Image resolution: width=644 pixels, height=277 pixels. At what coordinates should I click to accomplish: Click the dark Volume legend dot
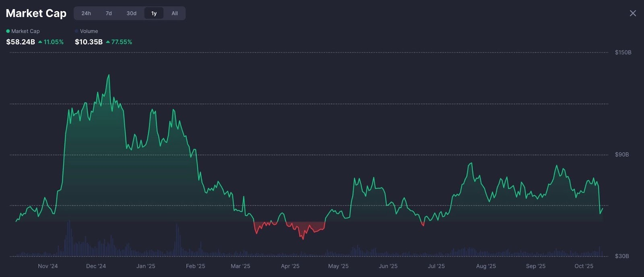[76, 31]
